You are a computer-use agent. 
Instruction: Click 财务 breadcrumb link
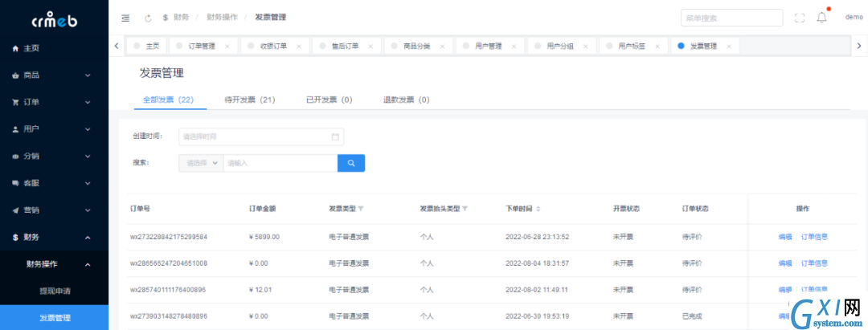[x=181, y=18]
